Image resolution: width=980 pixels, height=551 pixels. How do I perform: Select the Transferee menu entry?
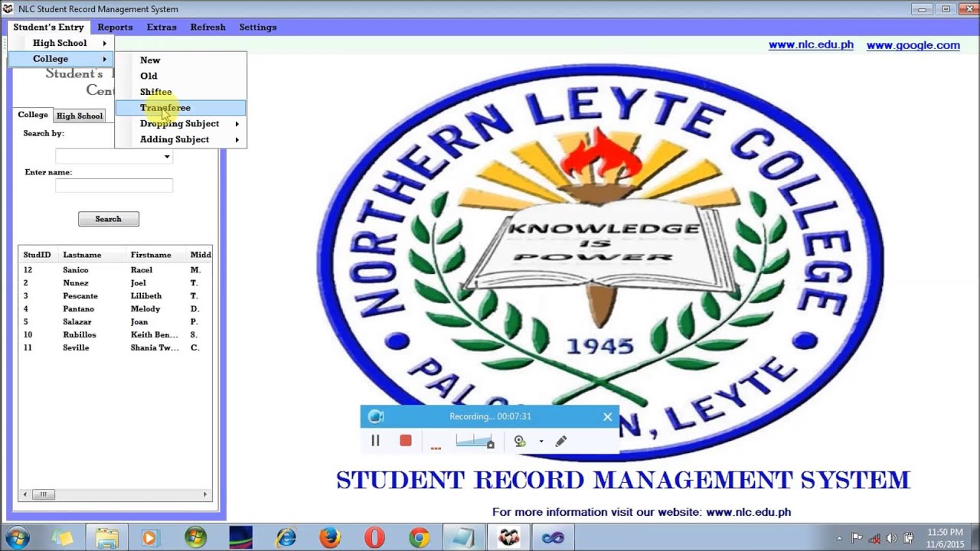click(181, 108)
